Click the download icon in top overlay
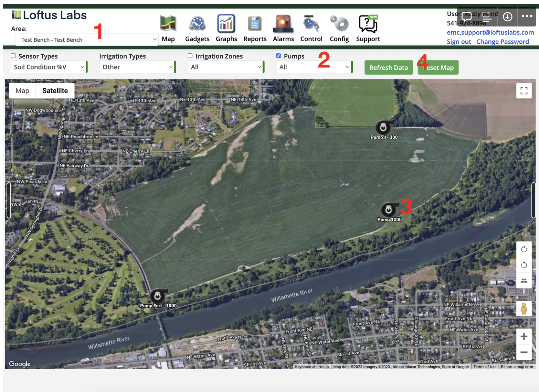This screenshot has width=539, height=392. (x=507, y=17)
